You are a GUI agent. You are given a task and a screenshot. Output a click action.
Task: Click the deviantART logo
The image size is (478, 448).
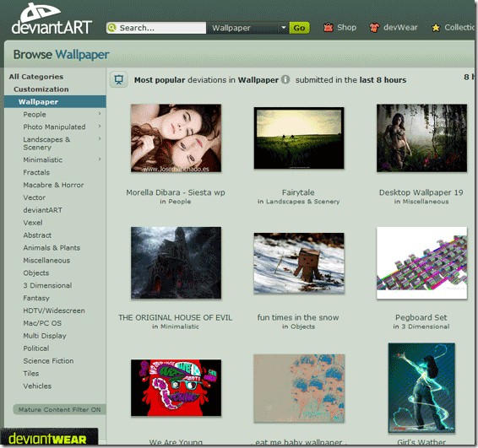52,19
